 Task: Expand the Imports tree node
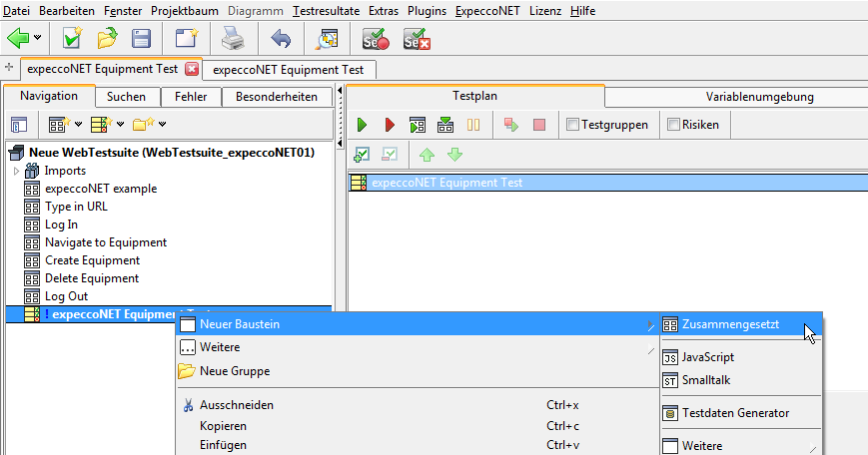coord(16,171)
